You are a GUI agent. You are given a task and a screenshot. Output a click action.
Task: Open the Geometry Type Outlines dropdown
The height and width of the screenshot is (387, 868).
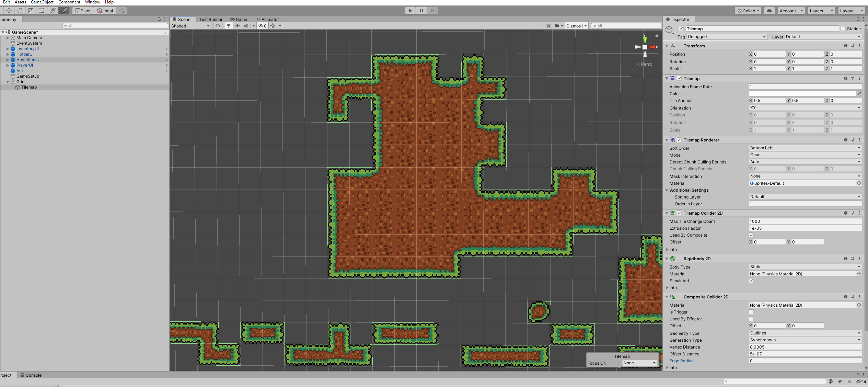[x=805, y=333]
